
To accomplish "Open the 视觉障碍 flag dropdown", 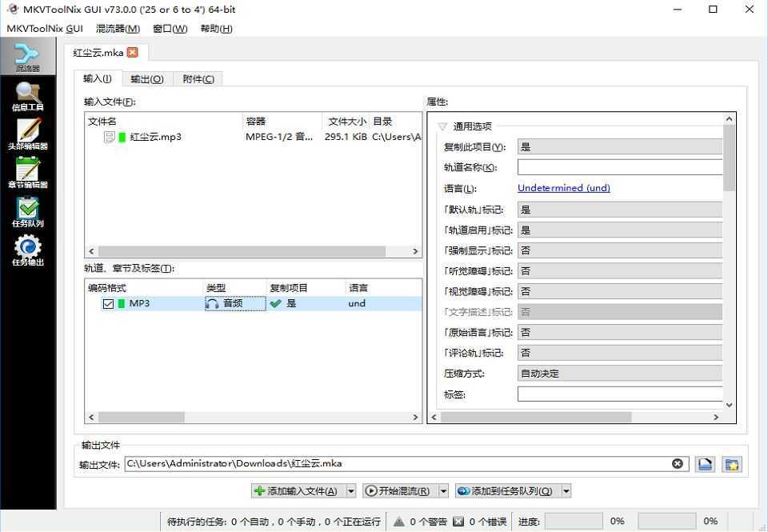I will [x=619, y=291].
